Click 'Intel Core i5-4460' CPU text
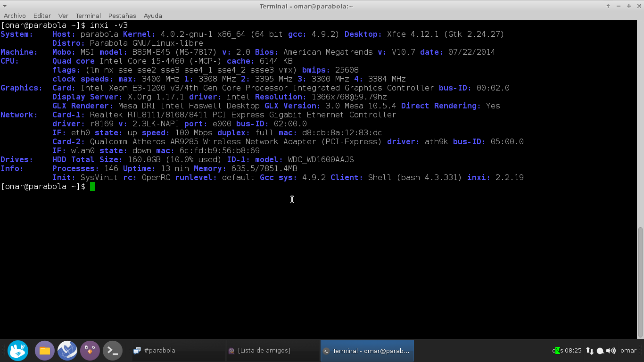Viewport: 644px width, 362px height. click(x=142, y=61)
